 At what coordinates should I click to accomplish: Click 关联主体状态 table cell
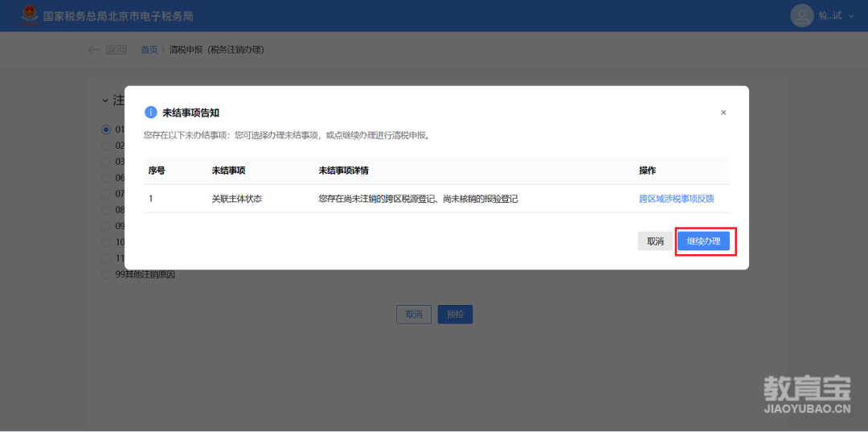coord(236,199)
